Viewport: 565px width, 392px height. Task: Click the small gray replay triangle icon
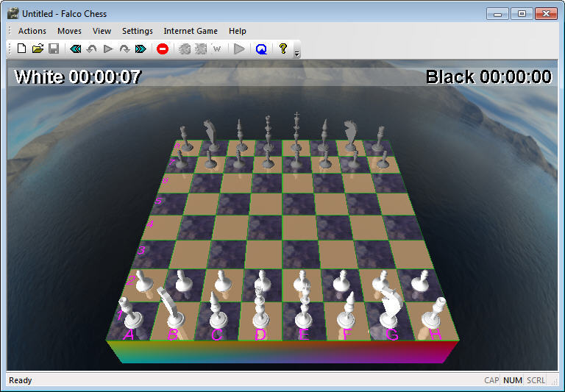tap(107, 49)
